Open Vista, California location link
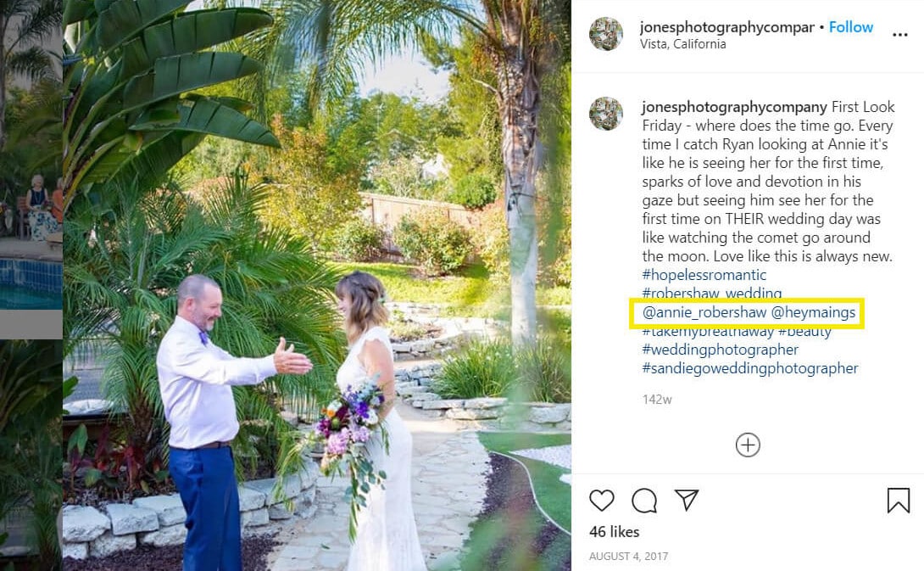Image resolution: width=924 pixels, height=571 pixels. (683, 44)
